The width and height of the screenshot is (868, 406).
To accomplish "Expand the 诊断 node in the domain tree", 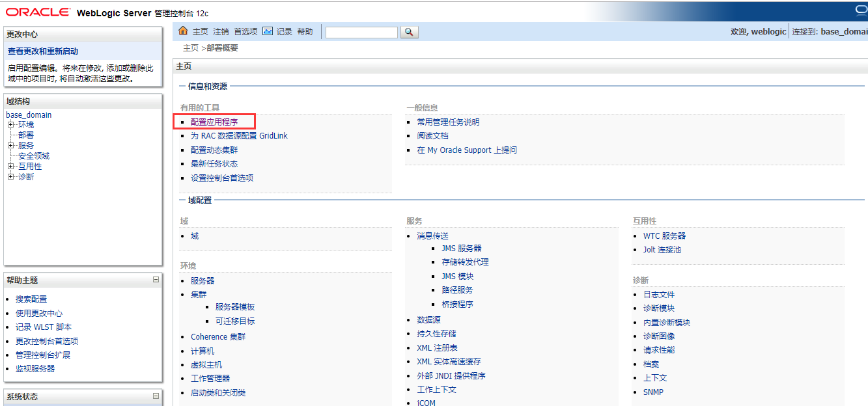I will (10, 177).
